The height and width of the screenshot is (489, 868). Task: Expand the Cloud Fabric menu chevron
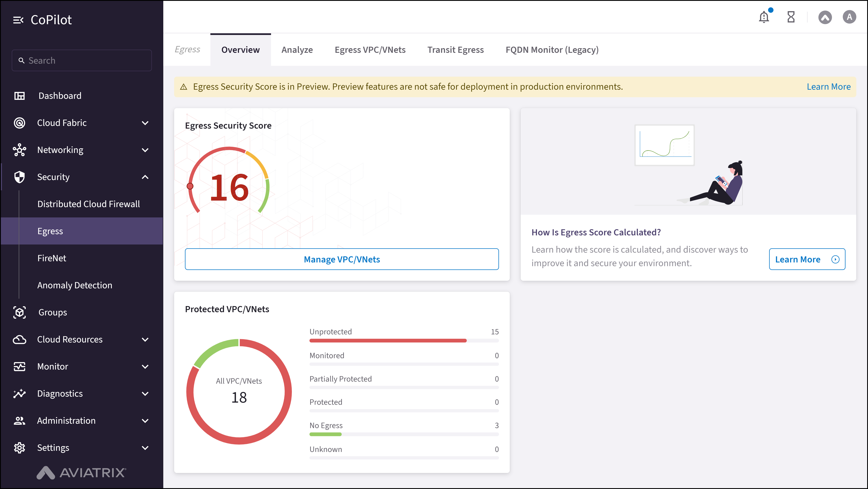145,123
